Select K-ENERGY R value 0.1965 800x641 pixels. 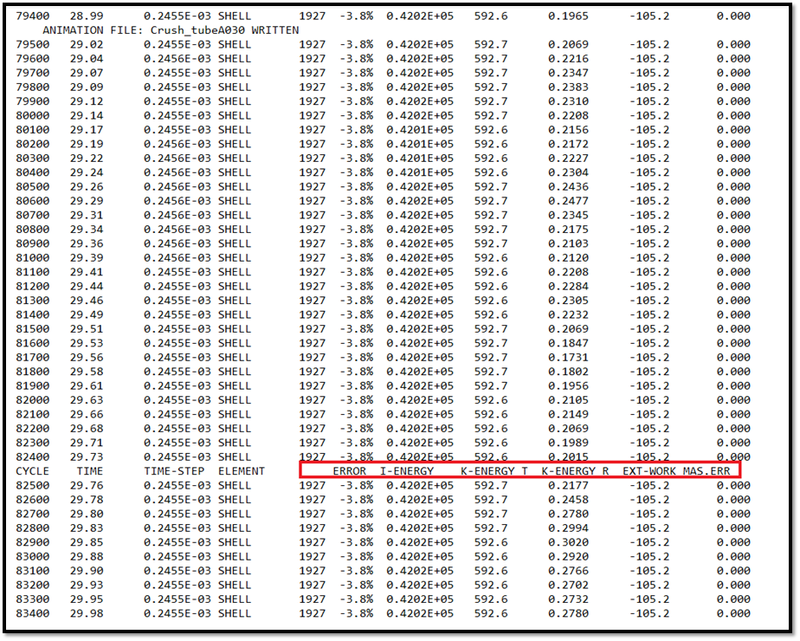tap(568, 16)
